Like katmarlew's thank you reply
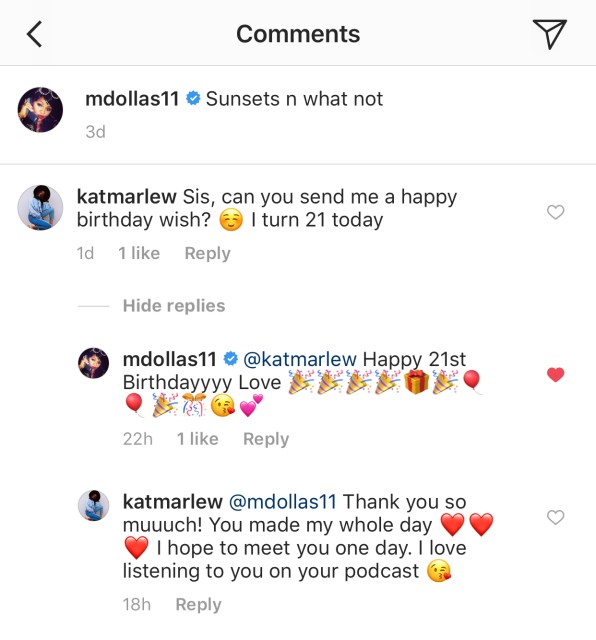 click(555, 517)
